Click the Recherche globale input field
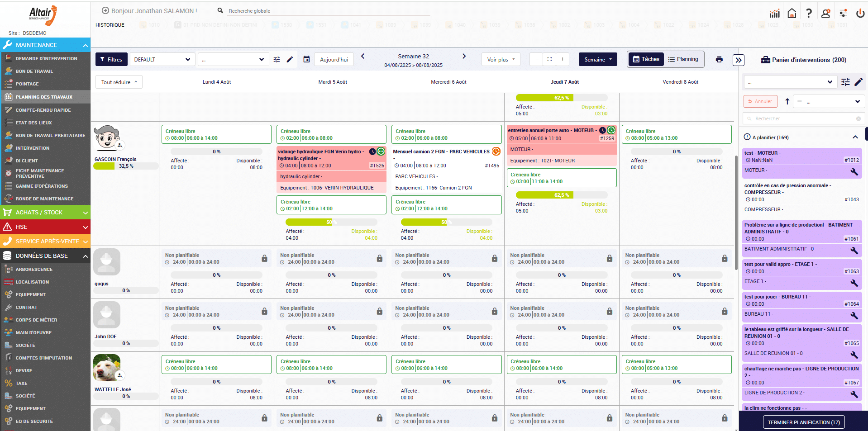This screenshot has width=868, height=431. (x=329, y=11)
